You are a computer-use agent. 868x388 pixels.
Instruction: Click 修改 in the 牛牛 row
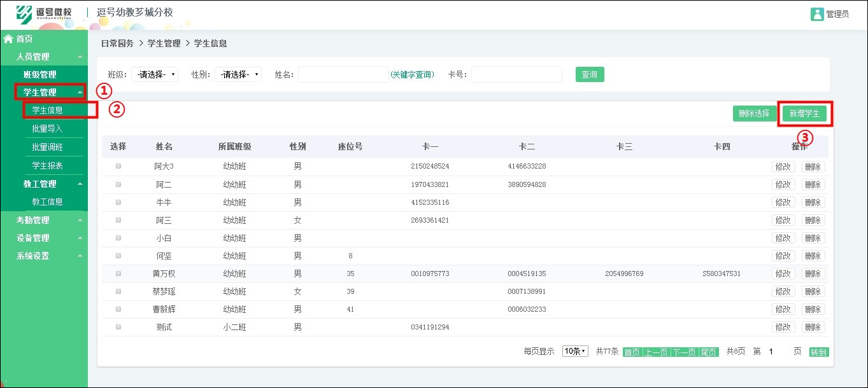click(x=783, y=202)
